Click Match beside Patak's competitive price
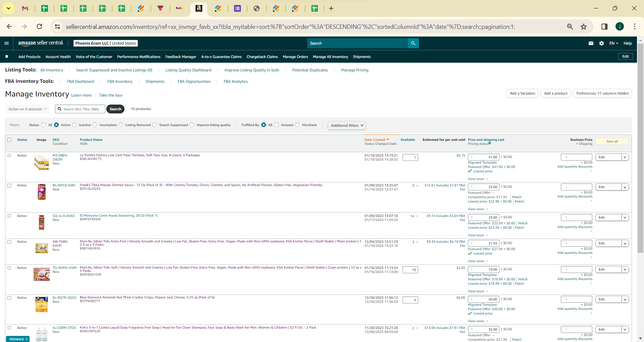The image size is (644, 342). pos(517,197)
